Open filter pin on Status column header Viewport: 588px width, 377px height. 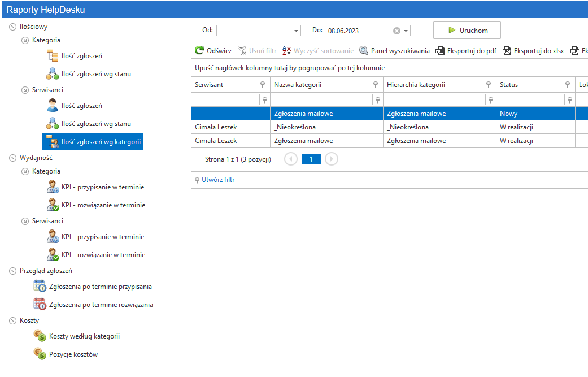(x=567, y=85)
